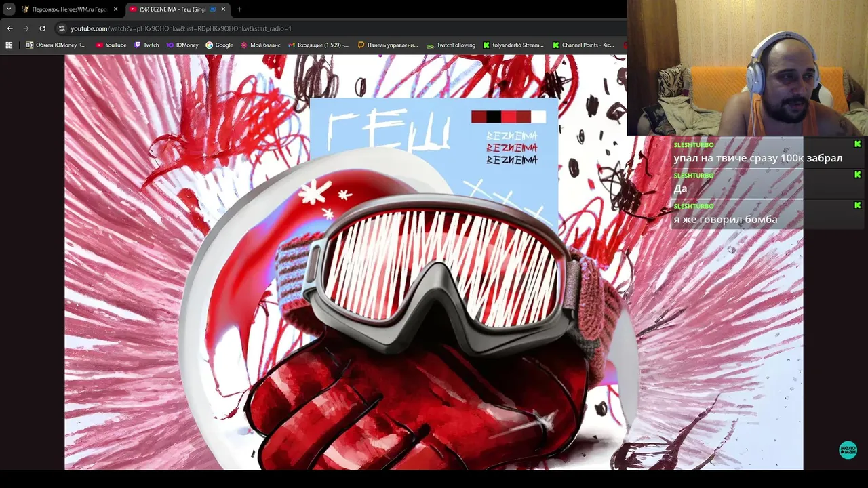Open the Twitch bookmark

[x=146, y=45]
